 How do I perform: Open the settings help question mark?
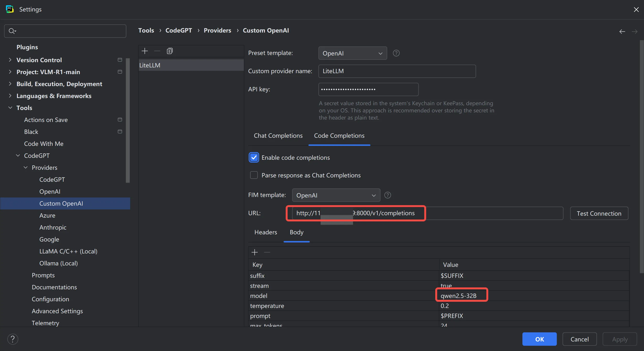12,339
